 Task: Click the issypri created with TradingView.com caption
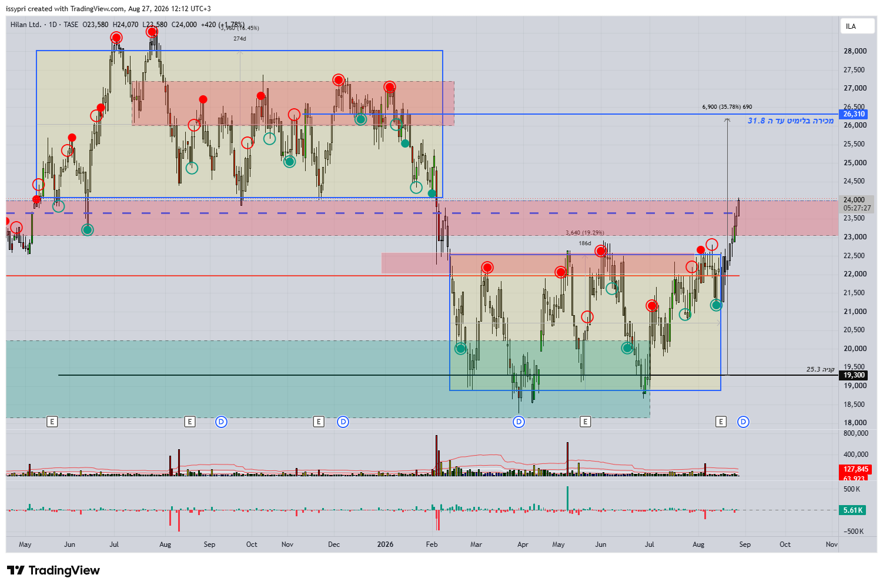[108, 9]
